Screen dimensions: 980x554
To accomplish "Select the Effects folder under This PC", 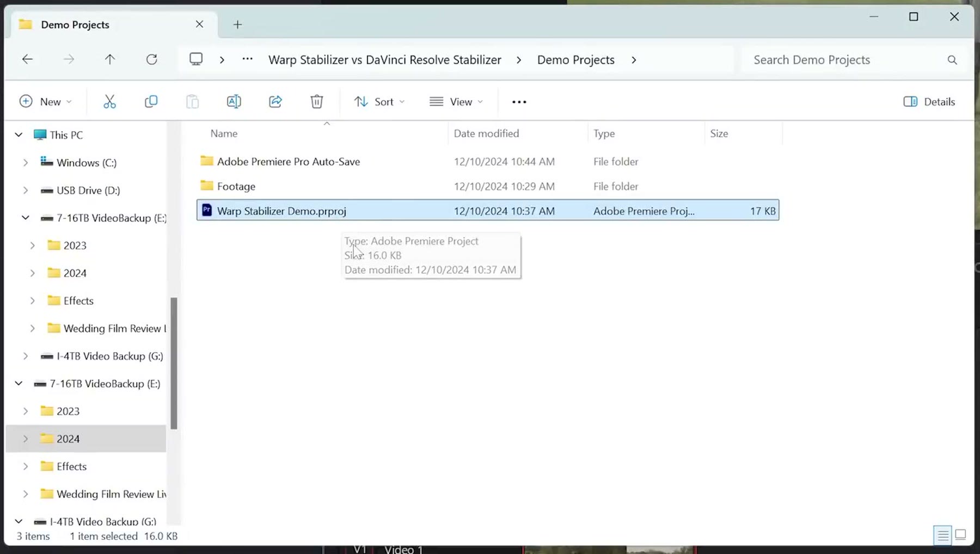I will (78, 301).
